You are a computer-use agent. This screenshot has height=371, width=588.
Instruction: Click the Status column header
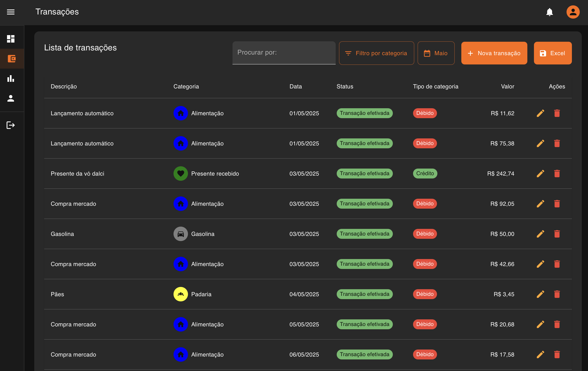click(x=345, y=87)
